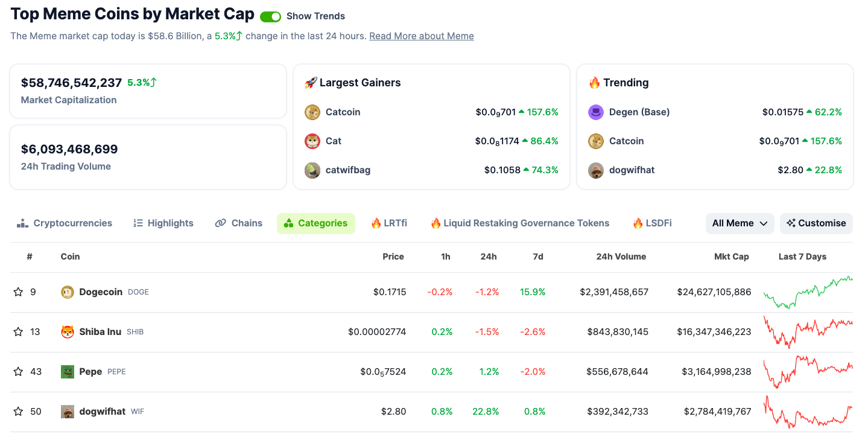The image size is (868, 434).
Task: Click the Catcoin icon in Largest Gainers
Action: coord(312,112)
